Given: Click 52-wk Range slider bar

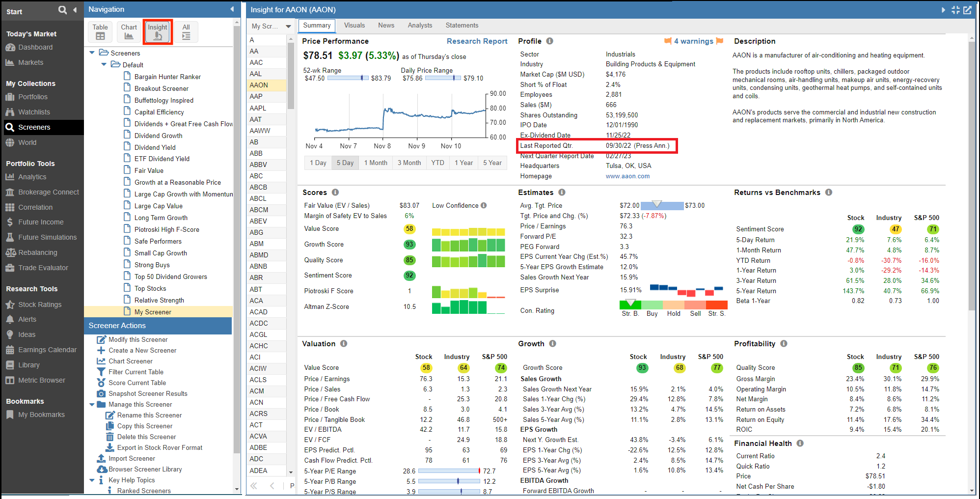Looking at the screenshot, I should pos(348,78).
